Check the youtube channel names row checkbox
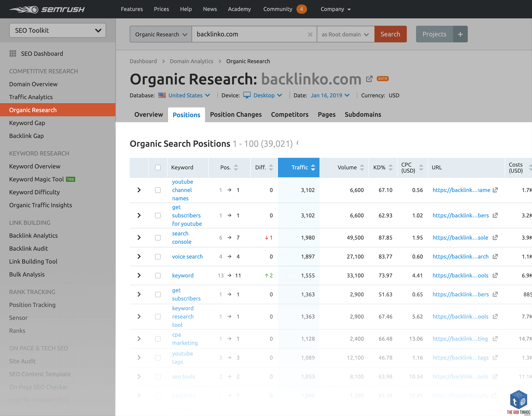This screenshot has width=532, height=416. click(x=158, y=190)
